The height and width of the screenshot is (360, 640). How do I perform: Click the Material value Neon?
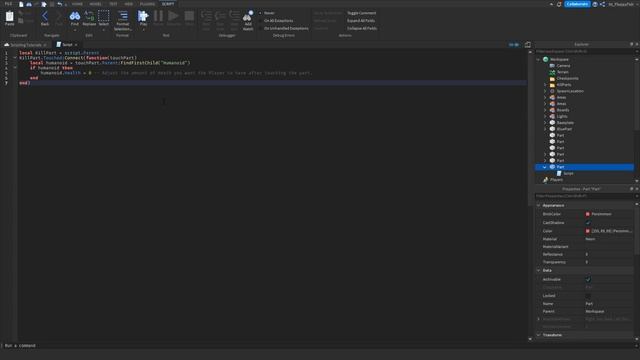click(590, 239)
